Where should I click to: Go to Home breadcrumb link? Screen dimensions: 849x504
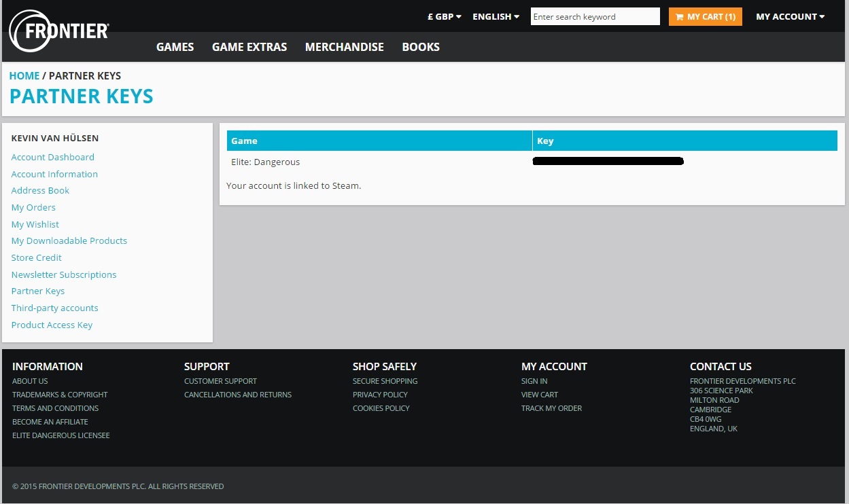pos(24,75)
